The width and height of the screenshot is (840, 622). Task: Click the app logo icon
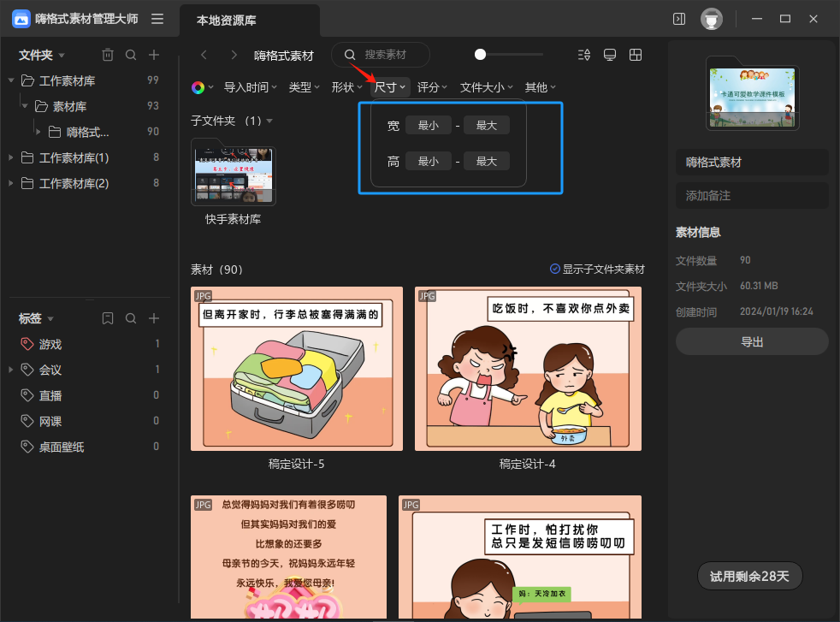21,20
